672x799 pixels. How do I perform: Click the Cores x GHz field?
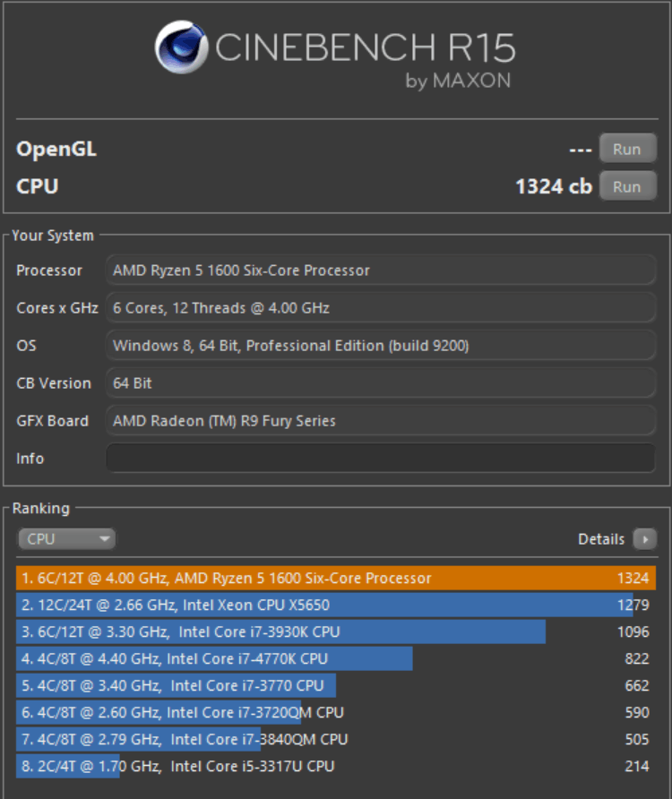coord(381,308)
